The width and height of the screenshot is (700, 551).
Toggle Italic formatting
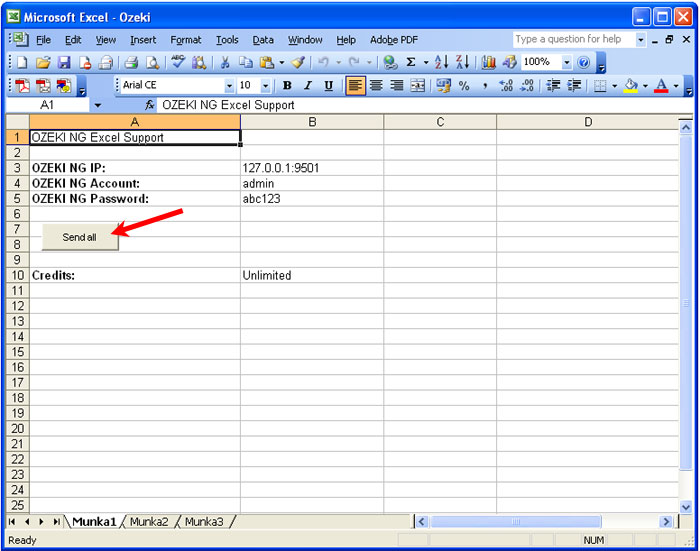click(x=308, y=86)
